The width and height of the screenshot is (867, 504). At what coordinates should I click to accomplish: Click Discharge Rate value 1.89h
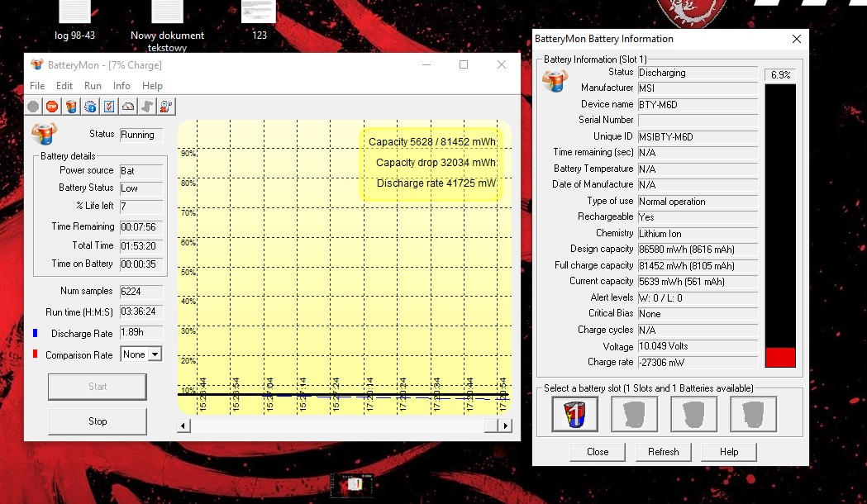click(141, 333)
